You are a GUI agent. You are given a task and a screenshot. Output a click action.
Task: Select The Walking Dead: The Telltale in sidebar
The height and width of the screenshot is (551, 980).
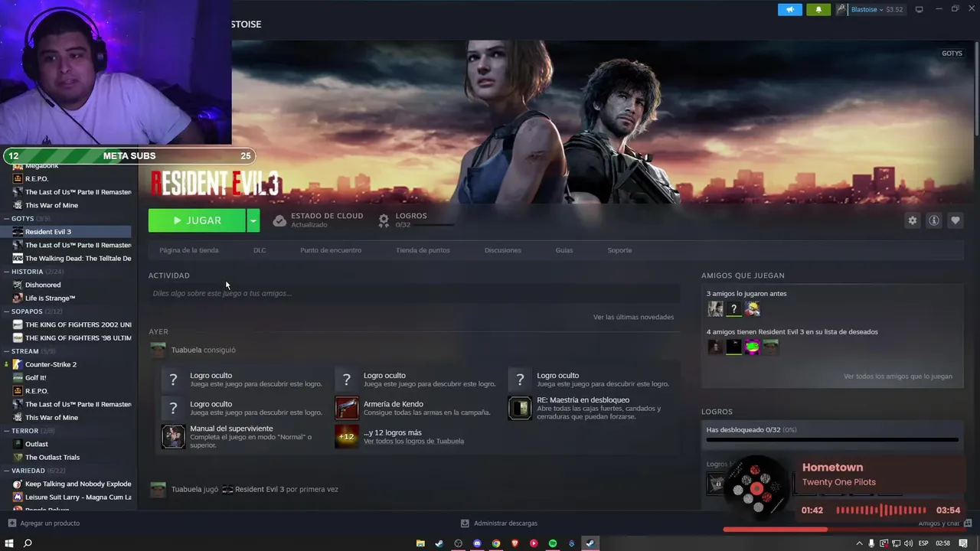[x=66, y=259]
